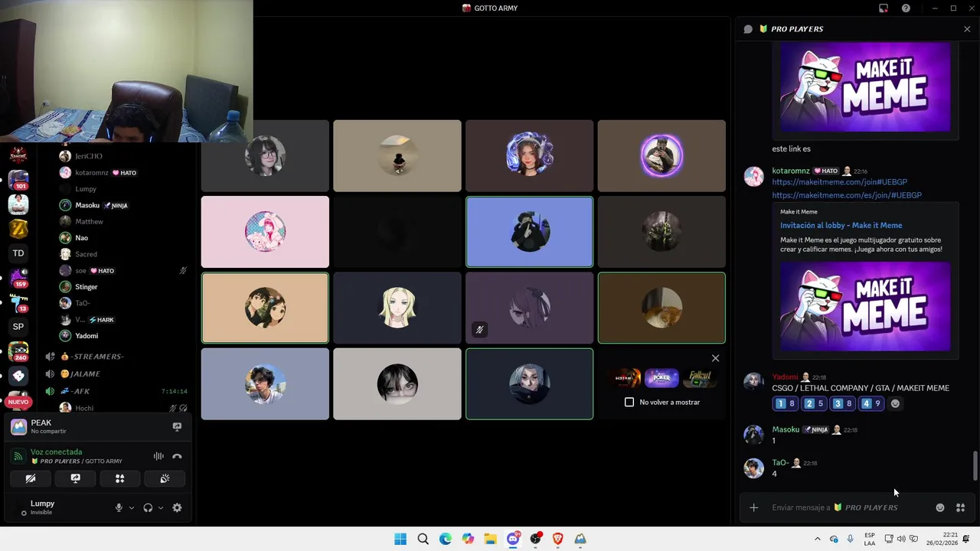Select the pink background video tile
980x551 pixels.
265,232
